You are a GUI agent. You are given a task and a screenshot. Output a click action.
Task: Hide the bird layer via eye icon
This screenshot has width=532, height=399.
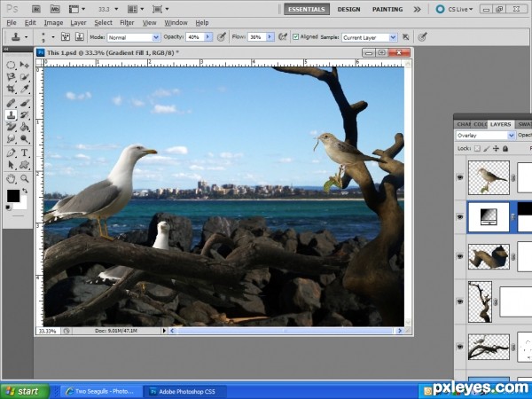tap(459, 177)
